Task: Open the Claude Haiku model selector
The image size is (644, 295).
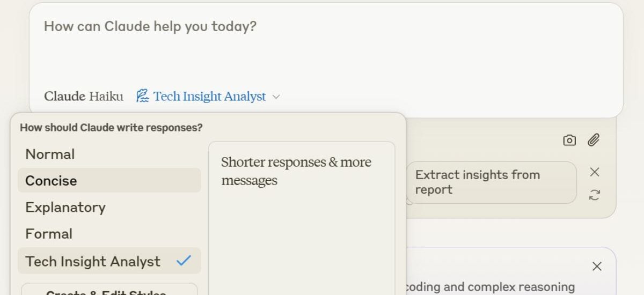Action: click(84, 97)
